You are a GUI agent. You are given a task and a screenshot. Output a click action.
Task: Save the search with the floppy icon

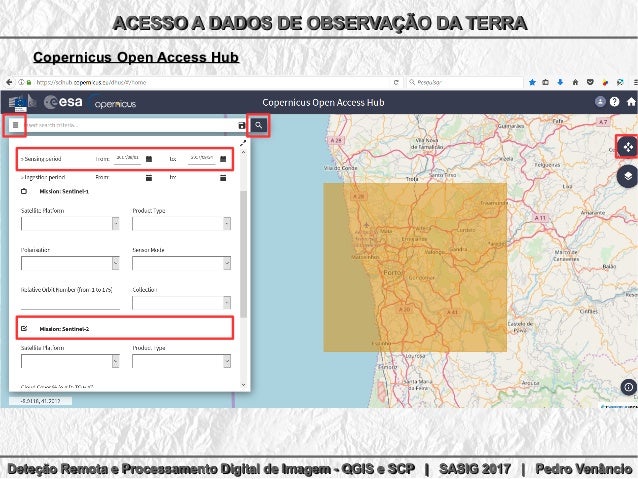click(242, 125)
